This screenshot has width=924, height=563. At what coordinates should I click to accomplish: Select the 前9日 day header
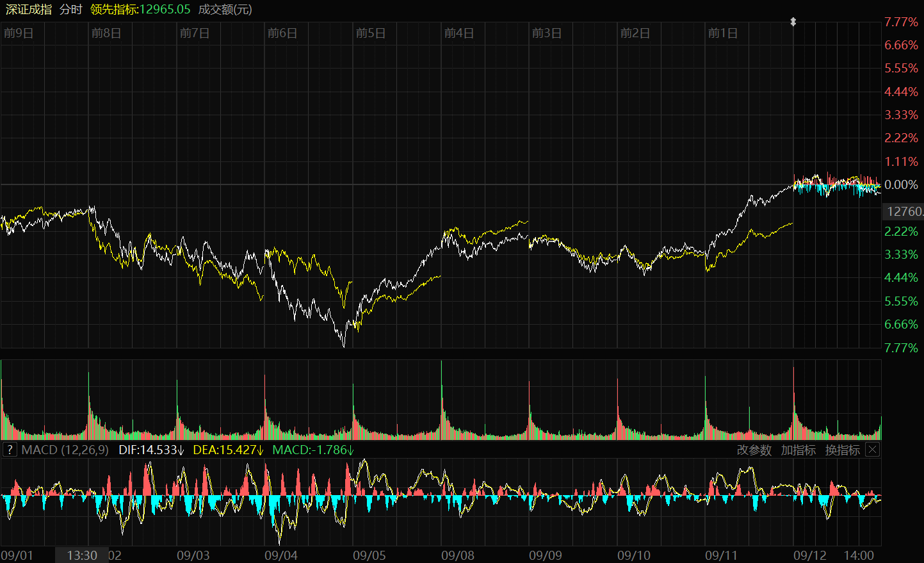coord(19,33)
